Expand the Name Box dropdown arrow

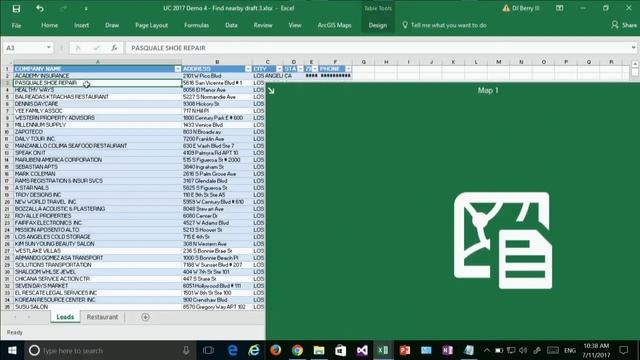click(49, 48)
